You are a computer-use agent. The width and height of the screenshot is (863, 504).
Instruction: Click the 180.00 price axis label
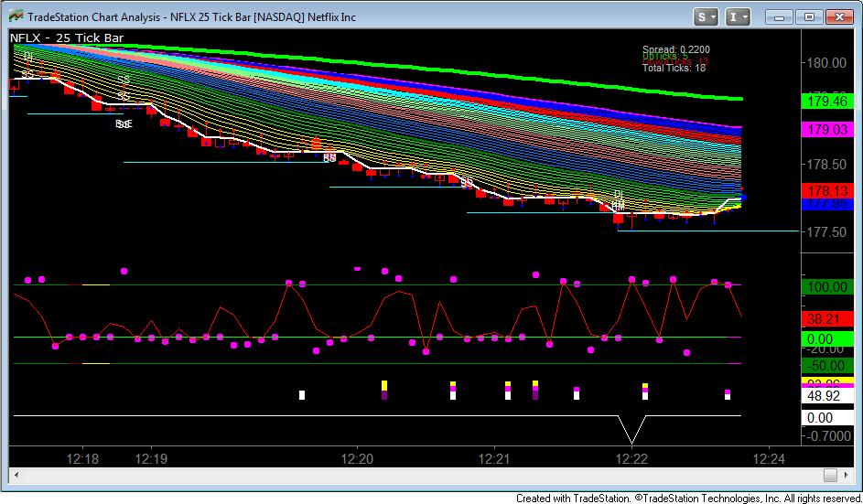point(826,63)
